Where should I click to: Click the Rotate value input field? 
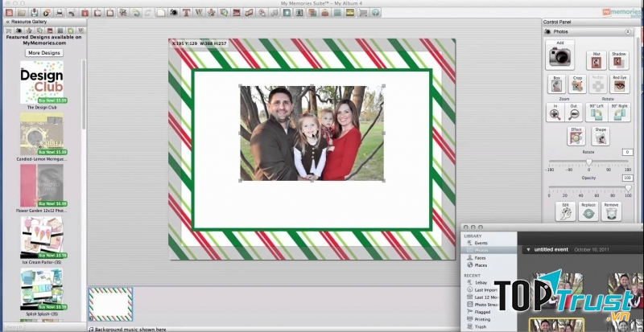coord(627,152)
